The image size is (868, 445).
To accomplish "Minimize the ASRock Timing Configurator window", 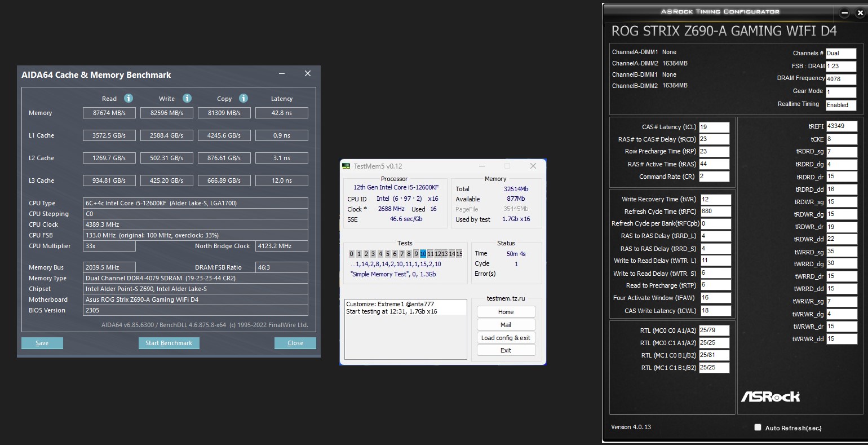I will 844,14.
